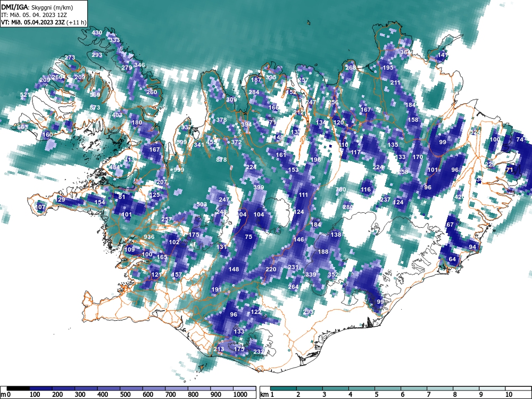Viewport: 532px width, 399px height.
Task: Pick the white 10 km legend swatch
Action: pos(518,388)
